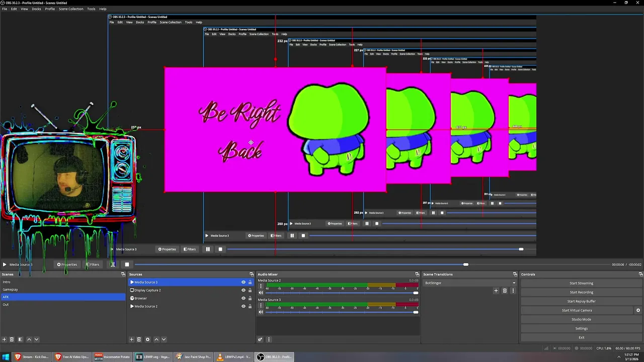The height and width of the screenshot is (362, 644).
Task: Open advanced audio properties gears icon
Action: click(261, 339)
